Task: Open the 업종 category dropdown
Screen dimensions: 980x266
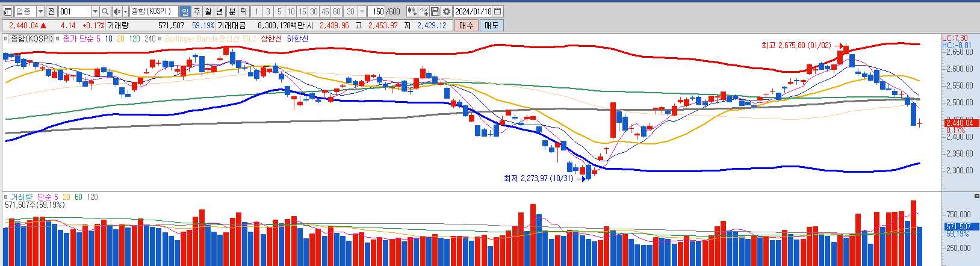Action: 40,11
